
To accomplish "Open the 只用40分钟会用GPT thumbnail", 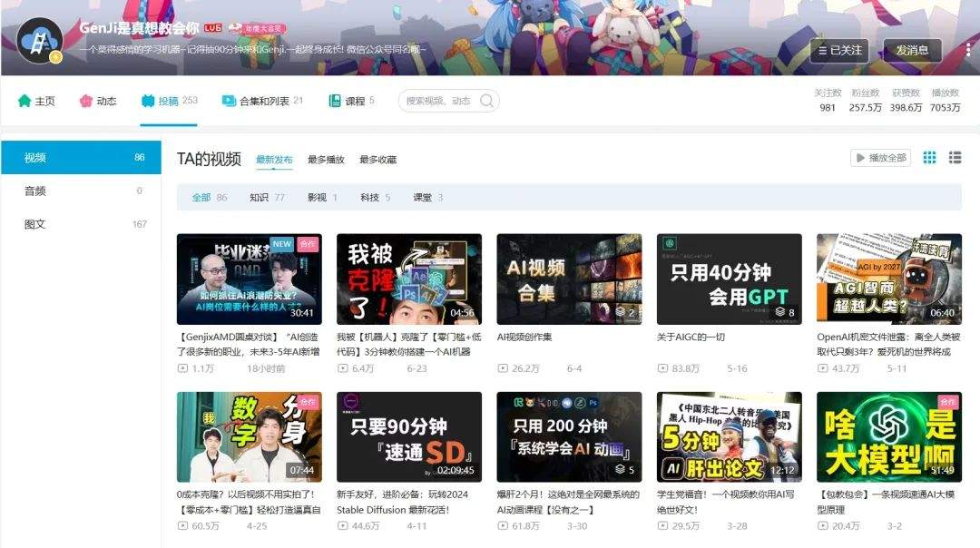I will [729, 279].
